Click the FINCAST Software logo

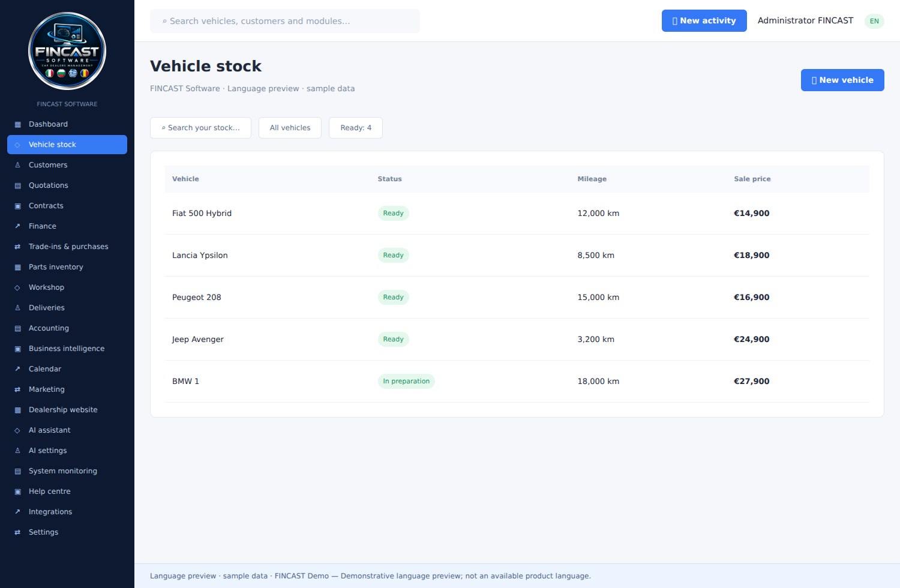[67, 51]
